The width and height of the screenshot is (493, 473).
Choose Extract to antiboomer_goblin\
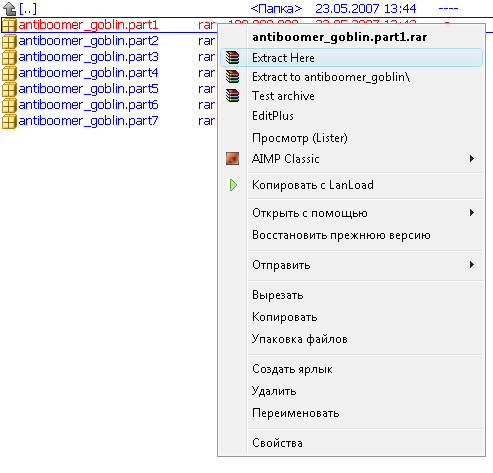(351, 77)
